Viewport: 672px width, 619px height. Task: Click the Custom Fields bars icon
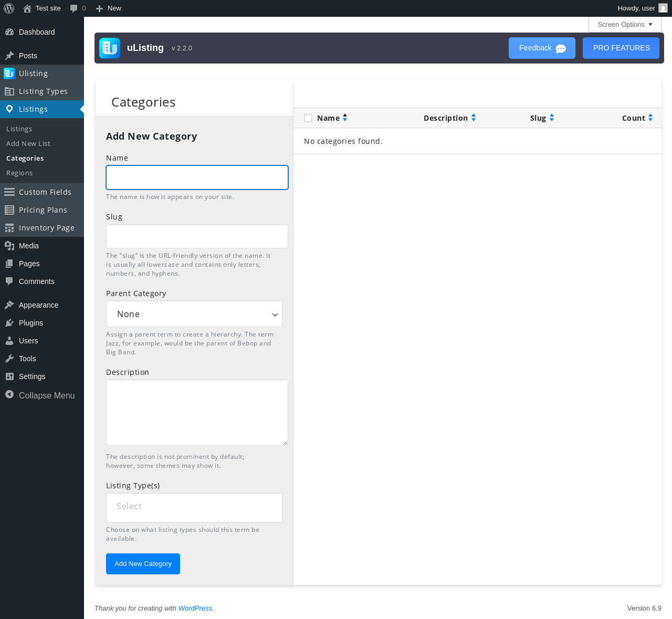pyautogui.click(x=9, y=192)
